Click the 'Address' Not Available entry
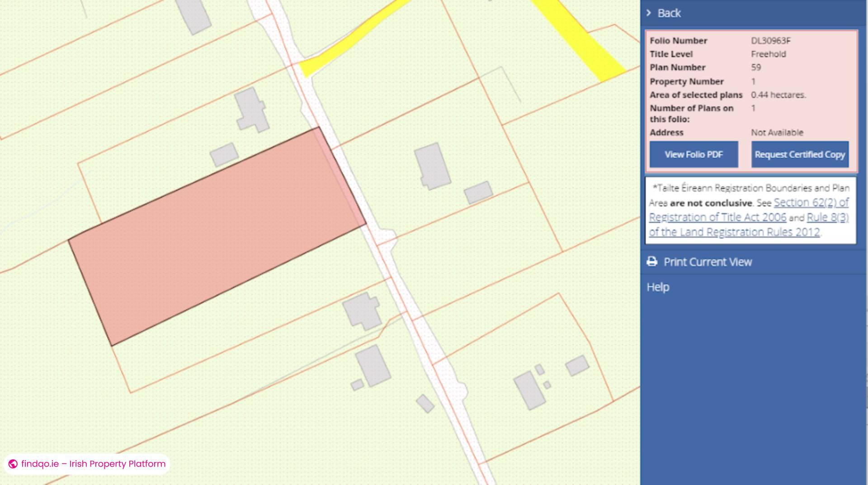Screen dimensions: 868x485 click(x=777, y=132)
